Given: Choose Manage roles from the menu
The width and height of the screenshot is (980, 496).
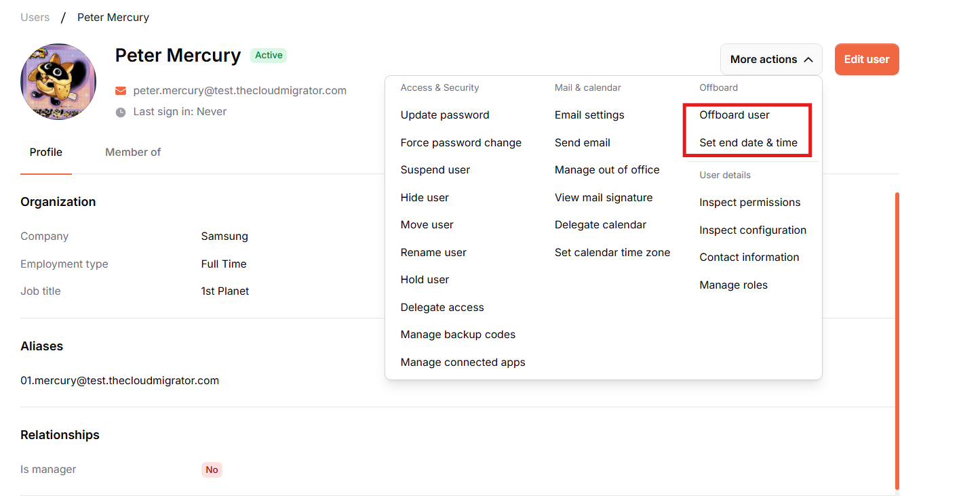Looking at the screenshot, I should pos(734,285).
